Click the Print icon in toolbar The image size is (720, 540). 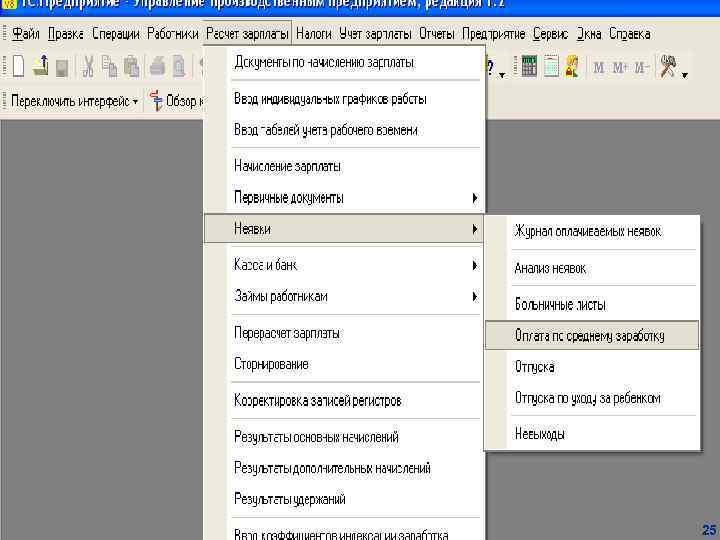(158, 67)
